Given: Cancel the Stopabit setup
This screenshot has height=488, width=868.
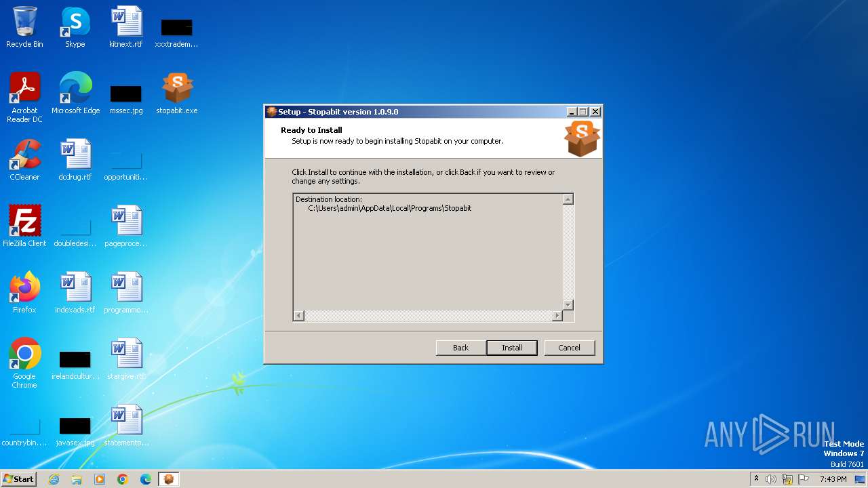Looking at the screenshot, I should 570,348.
